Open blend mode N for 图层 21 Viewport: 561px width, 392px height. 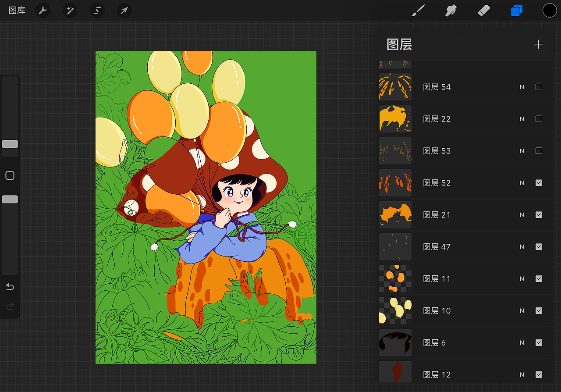[522, 215]
